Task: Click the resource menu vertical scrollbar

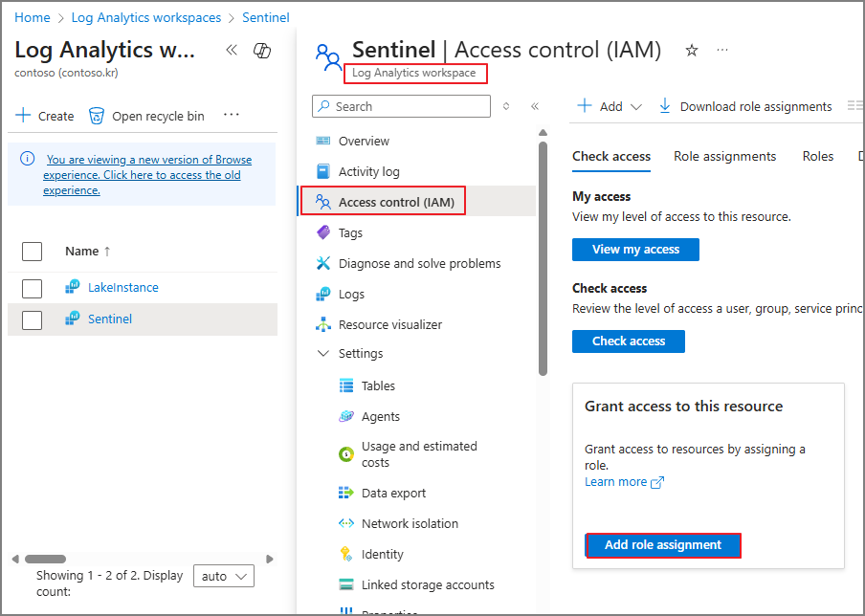Action: click(x=543, y=258)
